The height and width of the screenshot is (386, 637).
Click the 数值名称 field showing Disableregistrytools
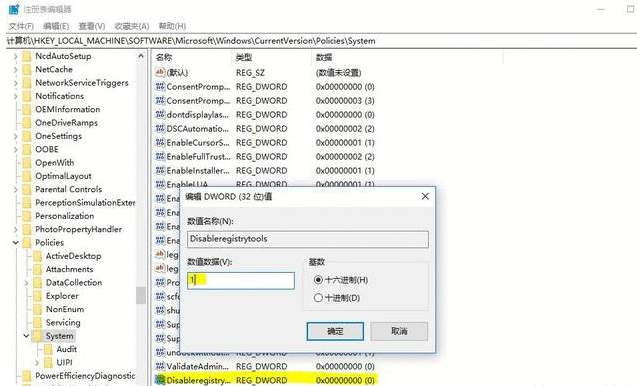[x=308, y=239]
